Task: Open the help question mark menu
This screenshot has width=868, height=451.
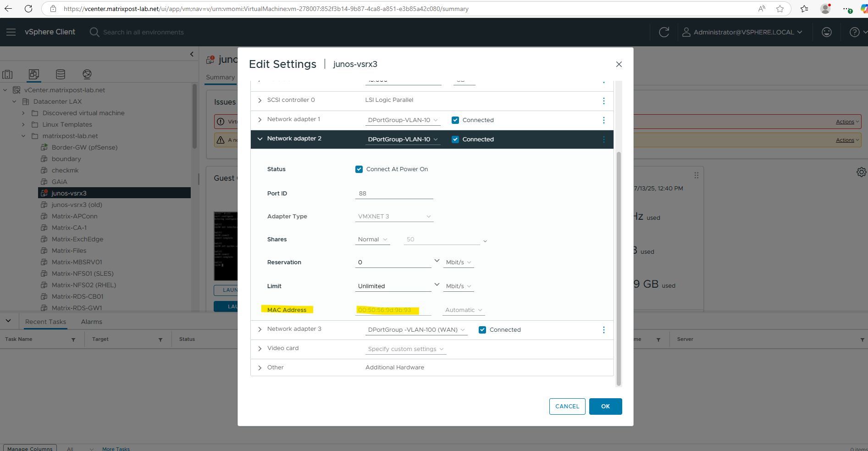Action: (x=857, y=32)
